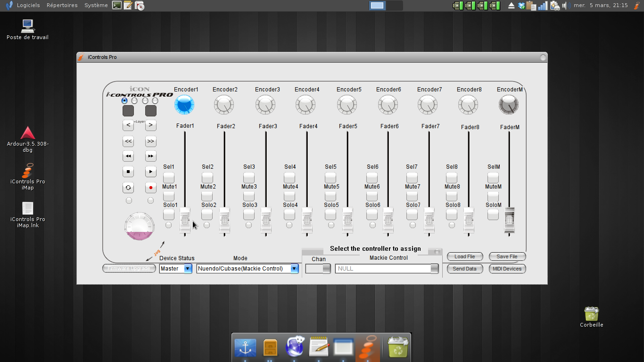Click the Loop cycle button
Screen dimensions: 644x362
tap(128, 188)
